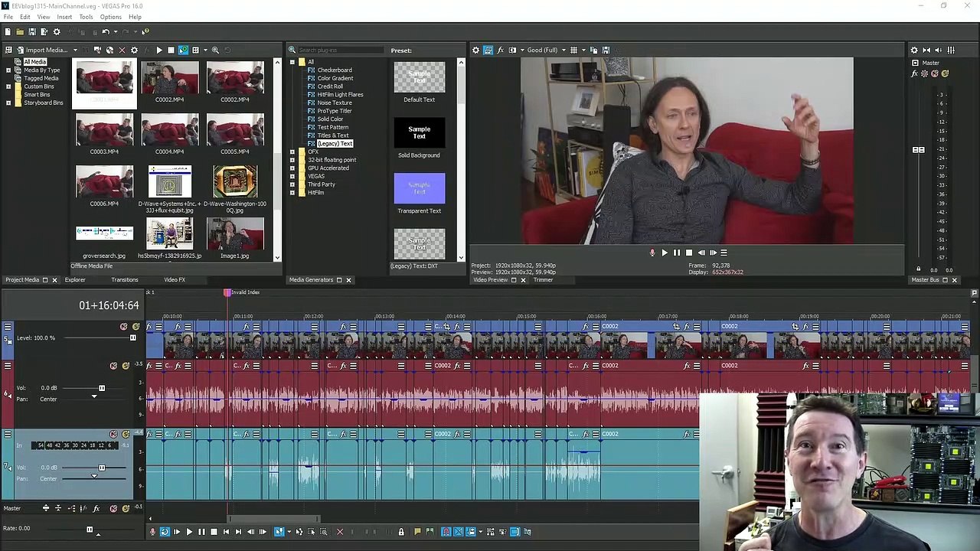Mute the video track
The height and width of the screenshot is (551, 980).
(124, 327)
